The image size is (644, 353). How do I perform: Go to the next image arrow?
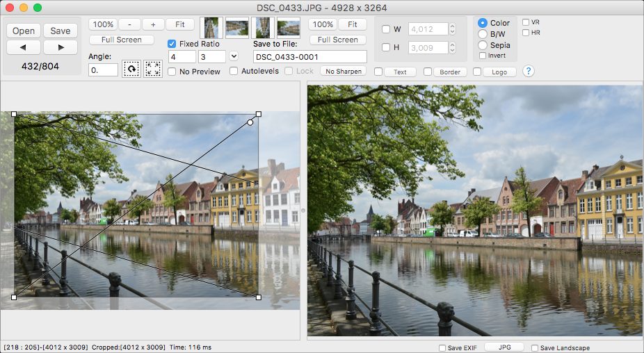(x=61, y=48)
